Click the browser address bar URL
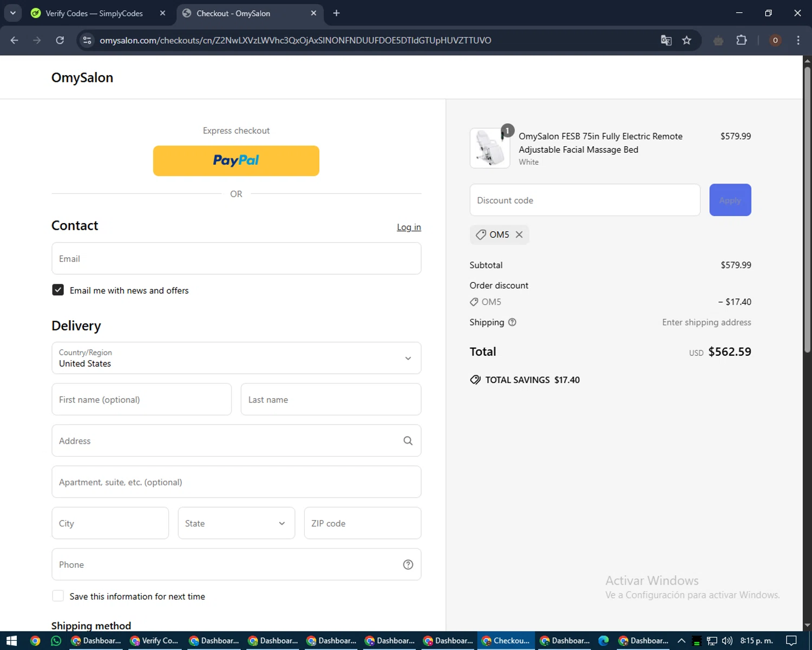Screen dimensions: 812x650 295,40
